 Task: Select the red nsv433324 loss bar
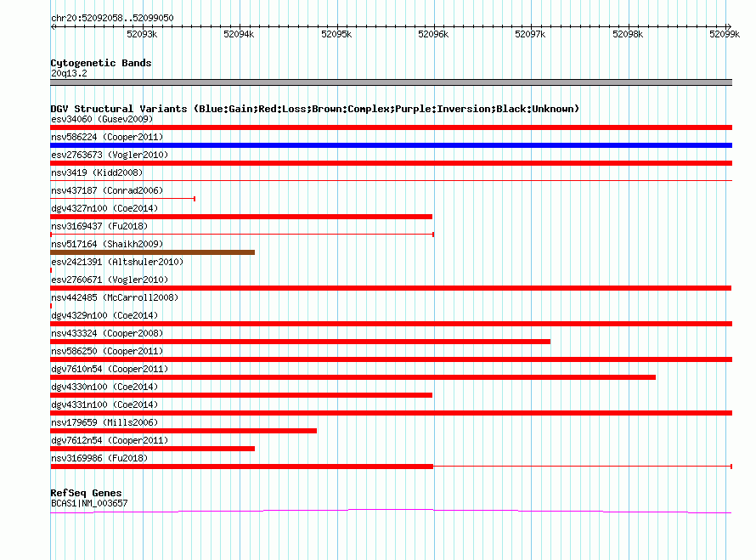tap(301, 342)
